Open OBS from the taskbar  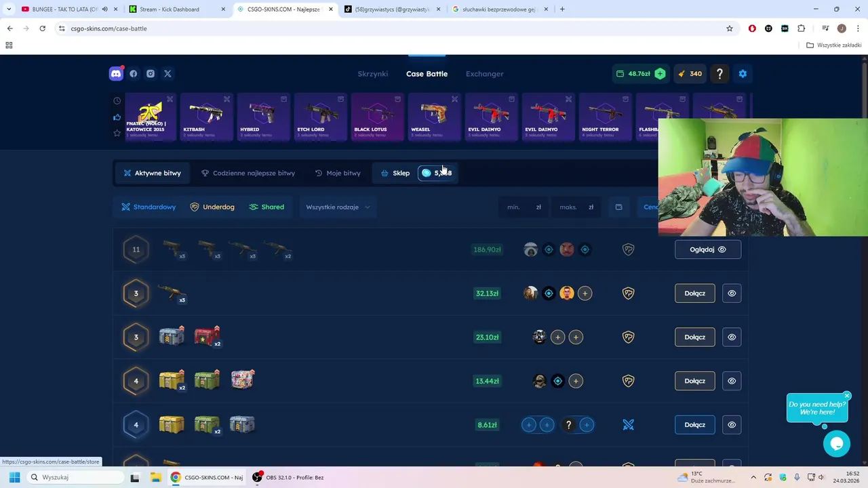[x=288, y=477]
